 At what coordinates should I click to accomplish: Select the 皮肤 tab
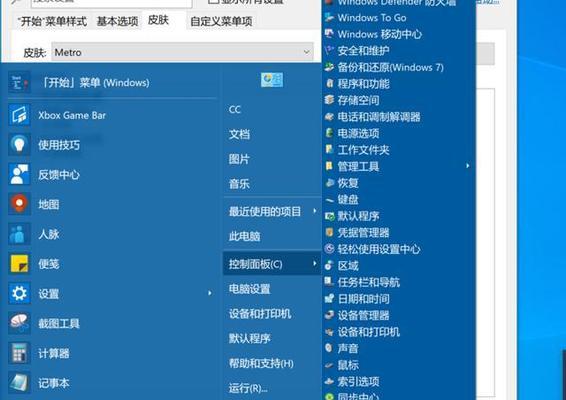(x=158, y=20)
